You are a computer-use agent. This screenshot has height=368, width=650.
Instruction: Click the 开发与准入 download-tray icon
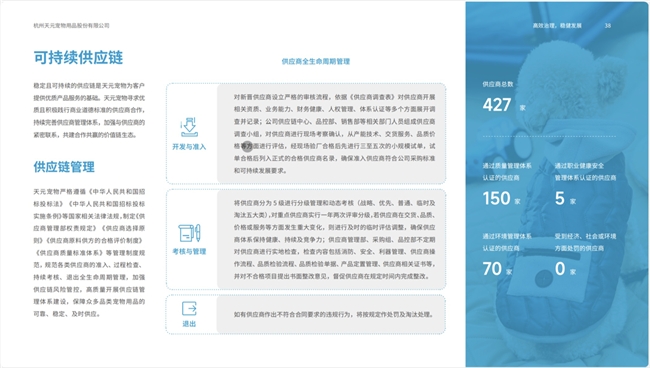point(189,127)
